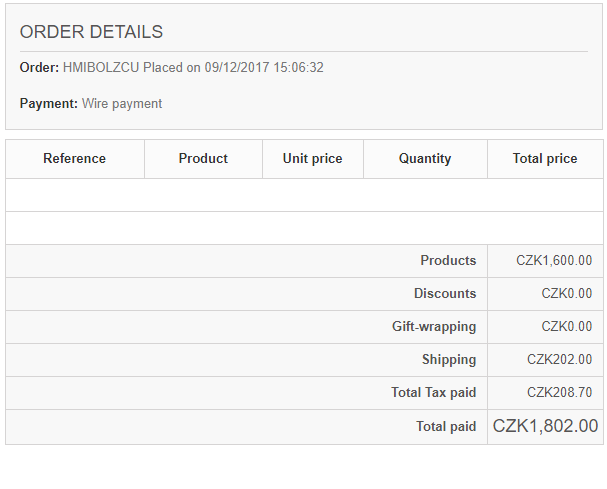Click the Unit price column header
Image resolution: width=607 pixels, height=489 pixels.
tap(312, 158)
